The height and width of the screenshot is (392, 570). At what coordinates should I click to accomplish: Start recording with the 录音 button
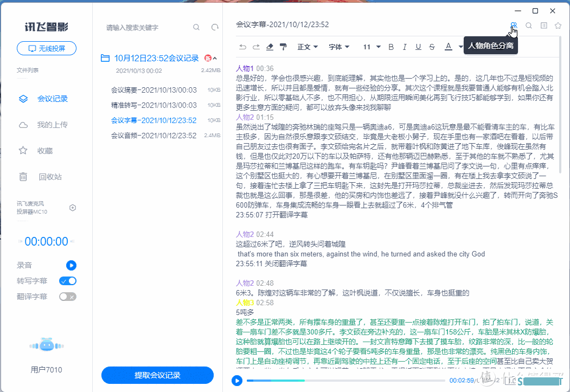click(x=71, y=265)
